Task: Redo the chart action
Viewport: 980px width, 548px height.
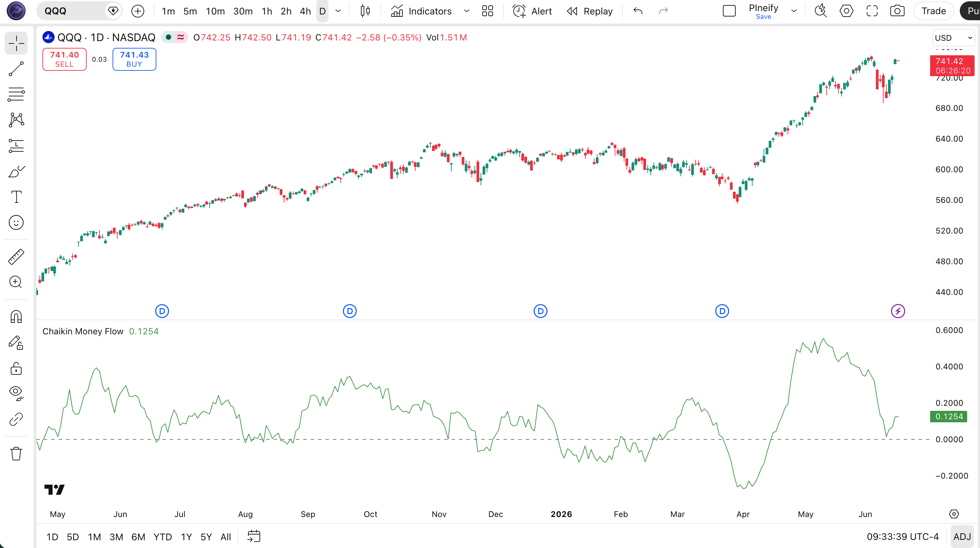Action: [664, 11]
